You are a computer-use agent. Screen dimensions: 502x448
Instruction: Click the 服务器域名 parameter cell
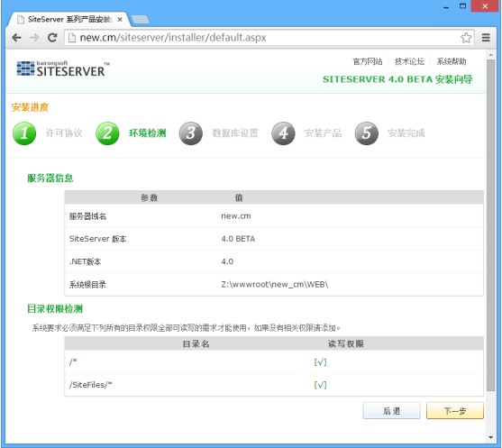click(87, 216)
